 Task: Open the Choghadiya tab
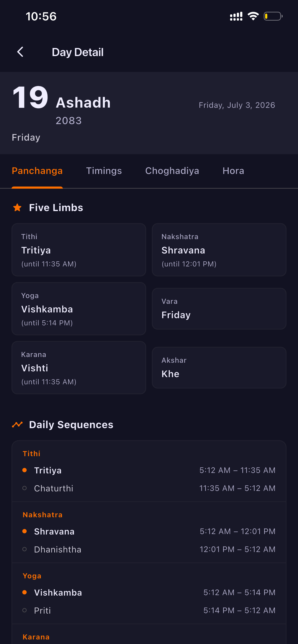(x=172, y=171)
